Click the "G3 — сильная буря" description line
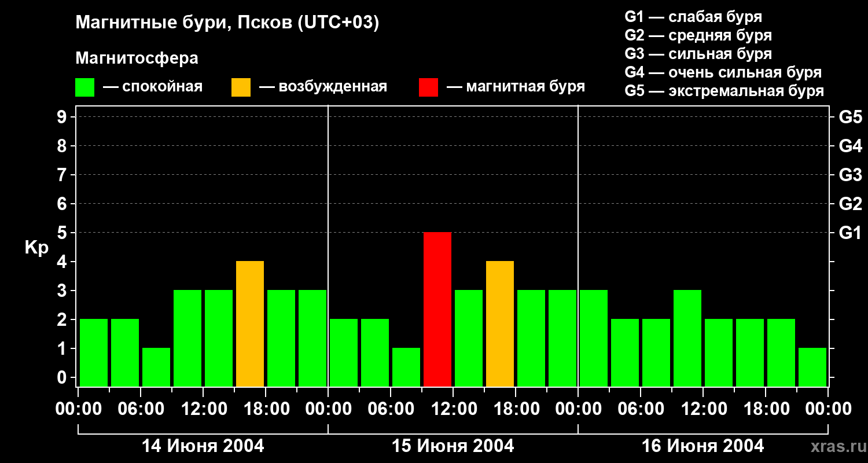Image resolution: width=868 pixels, height=463 pixels. pyautogui.click(x=698, y=54)
